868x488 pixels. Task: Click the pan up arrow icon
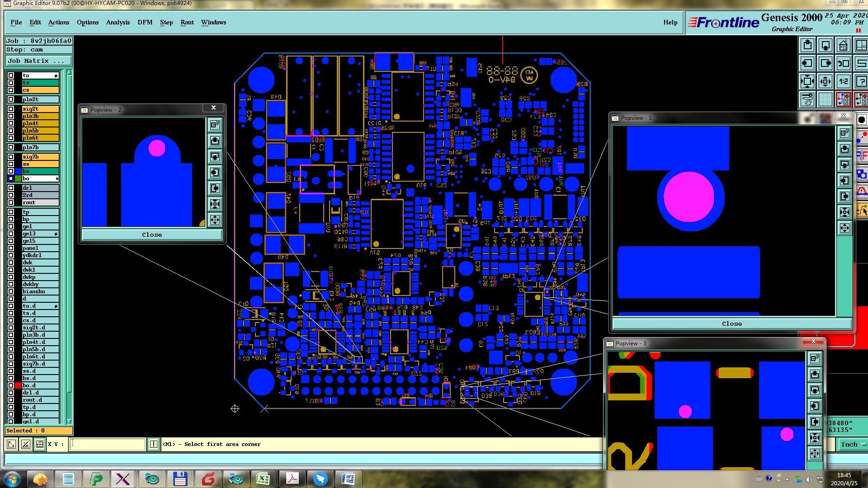[x=807, y=46]
